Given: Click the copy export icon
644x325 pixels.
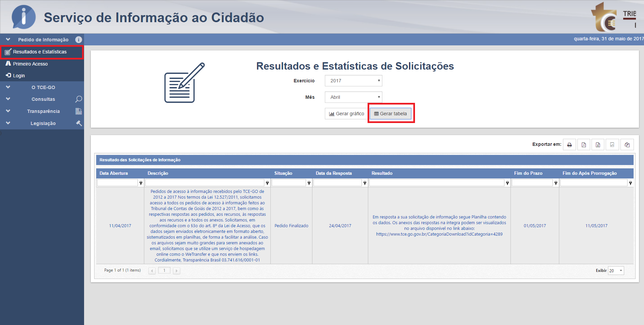Looking at the screenshot, I should pyautogui.click(x=627, y=145).
